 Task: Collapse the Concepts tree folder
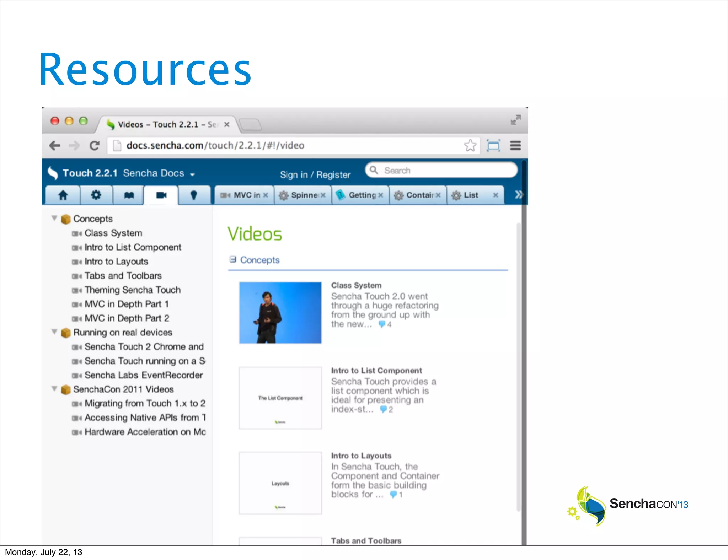click(x=54, y=218)
